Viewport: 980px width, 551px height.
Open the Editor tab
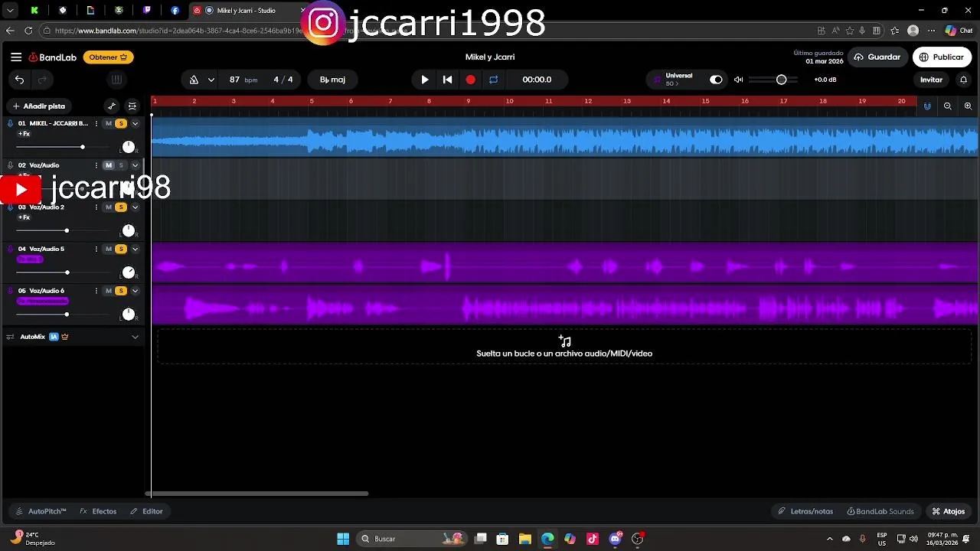(147, 511)
